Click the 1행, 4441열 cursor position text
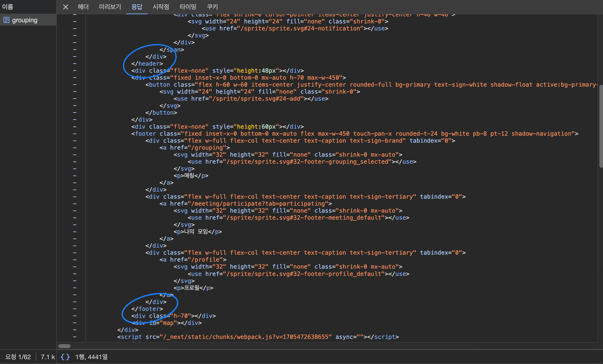The height and width of the screenshot is (364, 603). [x=91, y=357]
